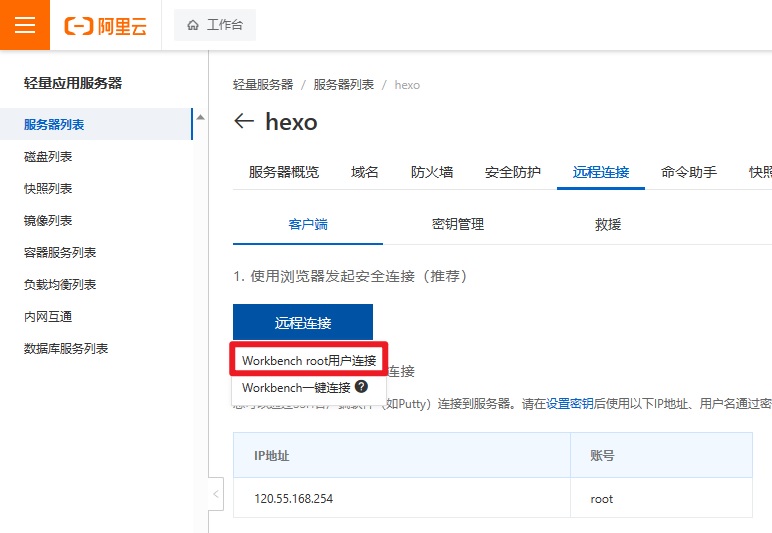Select the 远程连接 tab
Image resolution: width=772 pixels, height=533 pixels.
[601, 172]
